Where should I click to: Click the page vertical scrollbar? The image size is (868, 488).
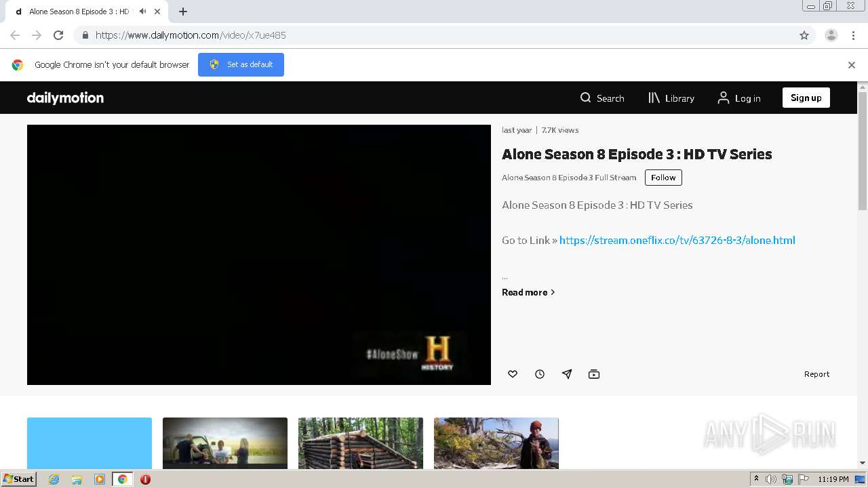863,151
